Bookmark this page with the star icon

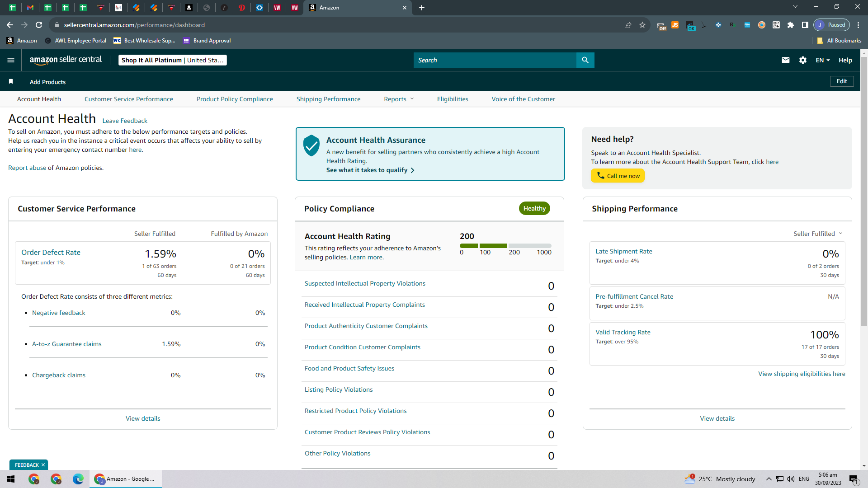642,25
